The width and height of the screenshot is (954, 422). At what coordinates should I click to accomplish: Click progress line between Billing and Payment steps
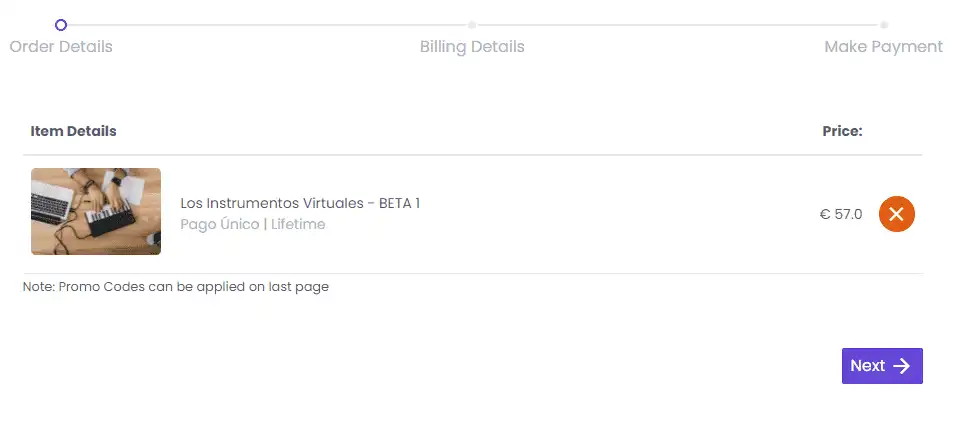[x=678, y=24]
